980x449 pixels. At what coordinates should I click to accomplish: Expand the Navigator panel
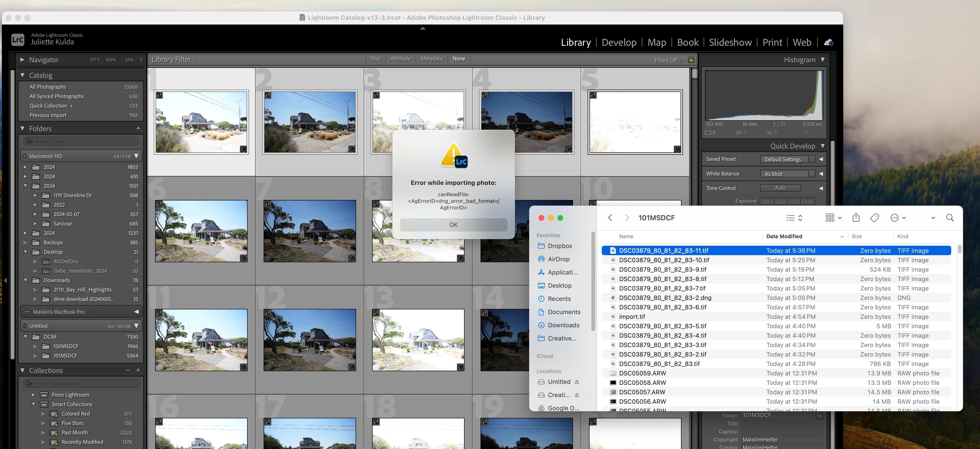click(x=22, y=60)
